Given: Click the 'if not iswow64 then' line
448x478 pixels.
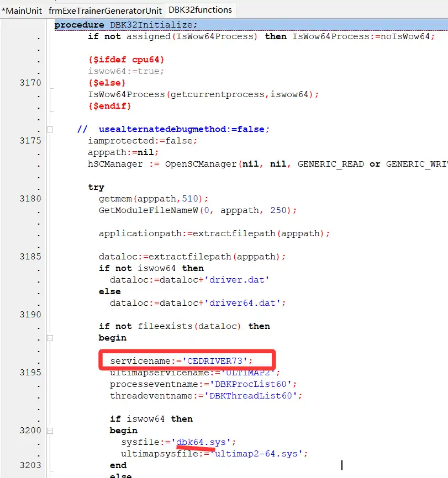Looking at the screenshot, I should [151, 268].
